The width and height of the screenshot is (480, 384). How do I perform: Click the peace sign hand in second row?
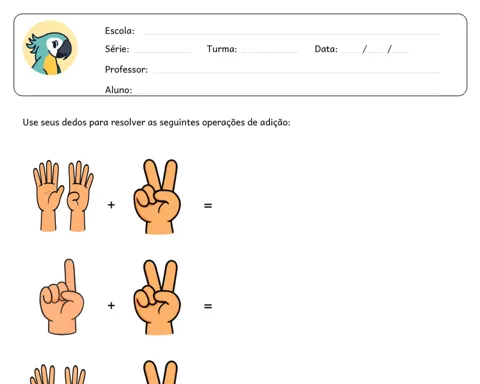157,297
